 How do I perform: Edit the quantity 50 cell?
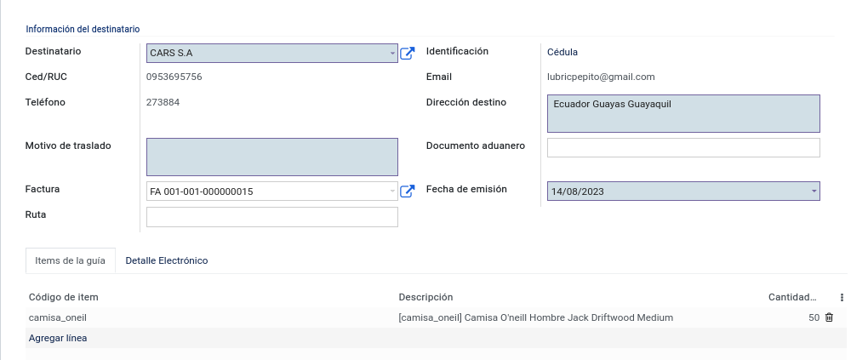tap(814, 317)
